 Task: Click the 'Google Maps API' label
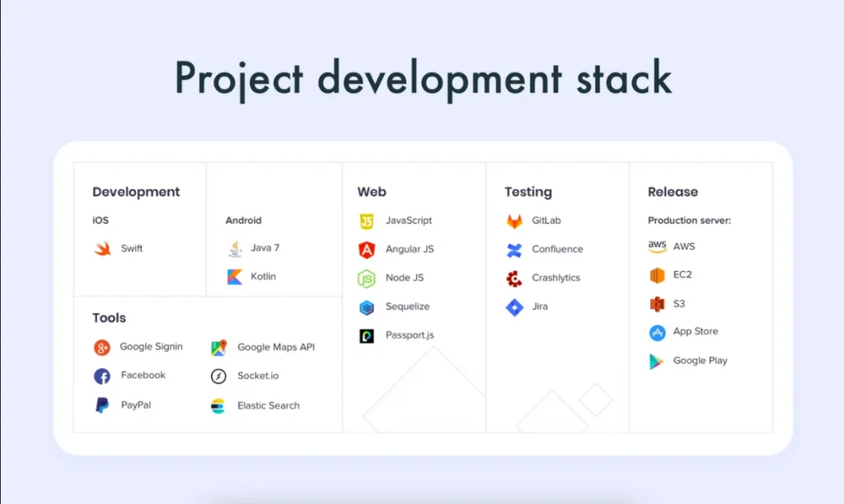coord(276,348)
